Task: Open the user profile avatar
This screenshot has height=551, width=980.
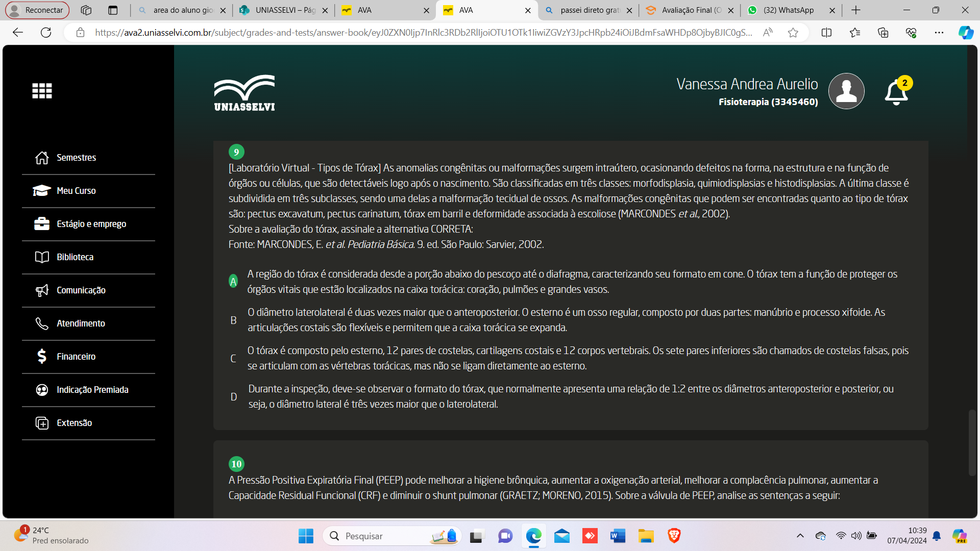Action: (x=846, y=91)
